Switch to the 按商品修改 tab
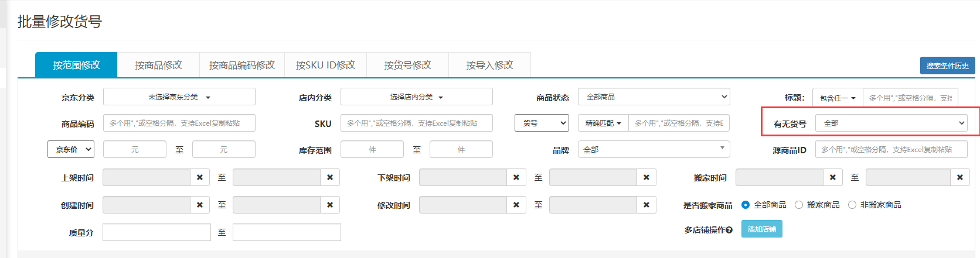Screen dimensions: 980x258 tap(158, 65)
